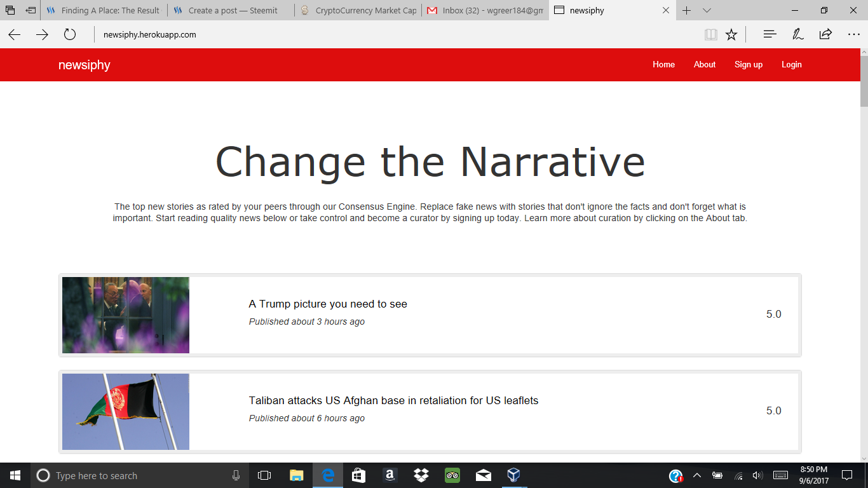Set these tabs aside icon
Screen dimensions: 868x488
pyautogui.click(x=31, y=10)
